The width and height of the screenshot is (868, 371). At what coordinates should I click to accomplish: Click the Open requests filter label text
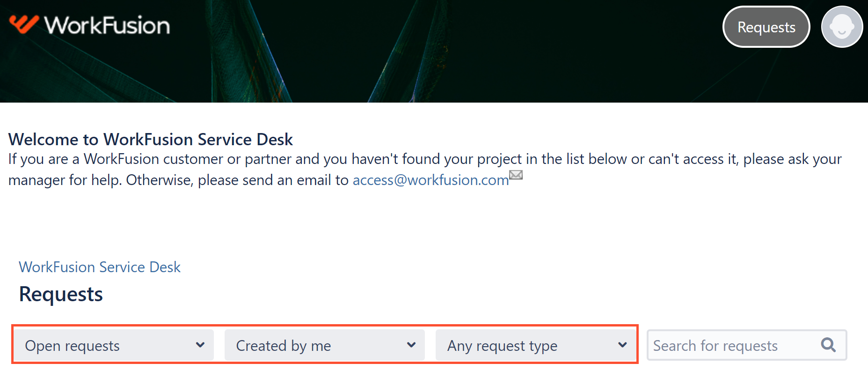point(73,346)
